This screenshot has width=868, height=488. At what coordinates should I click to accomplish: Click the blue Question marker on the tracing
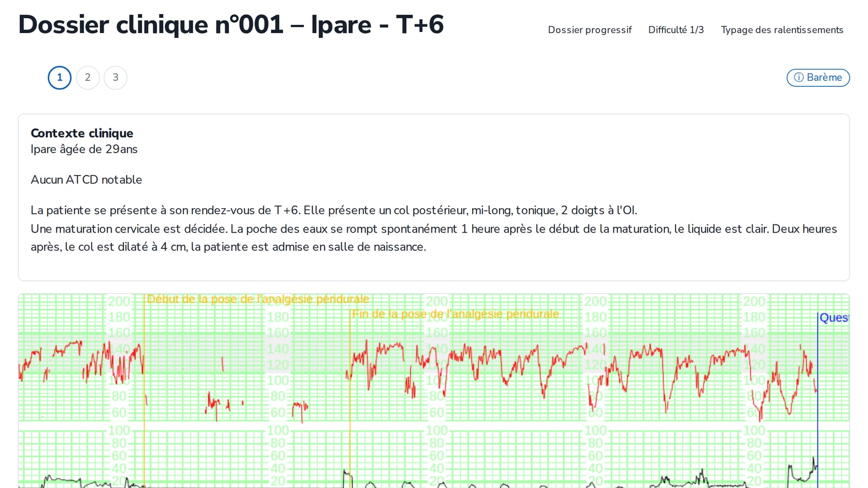click(833, 318)
